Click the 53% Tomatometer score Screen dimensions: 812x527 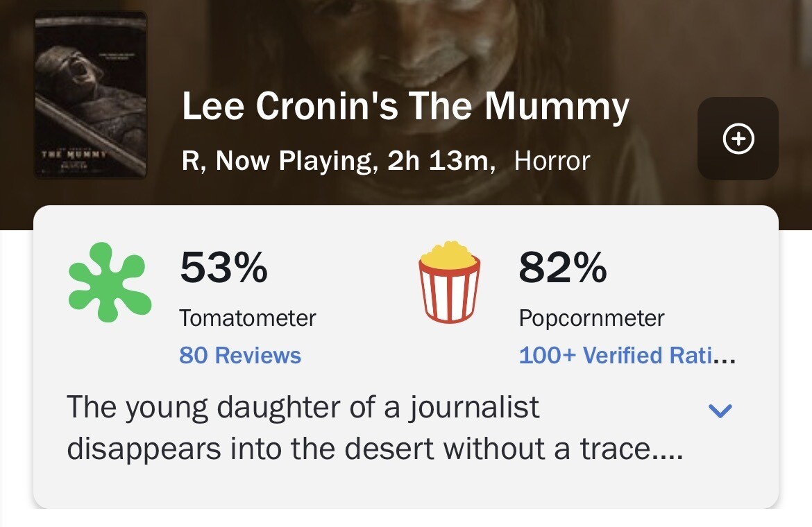[x=223, y=268]
